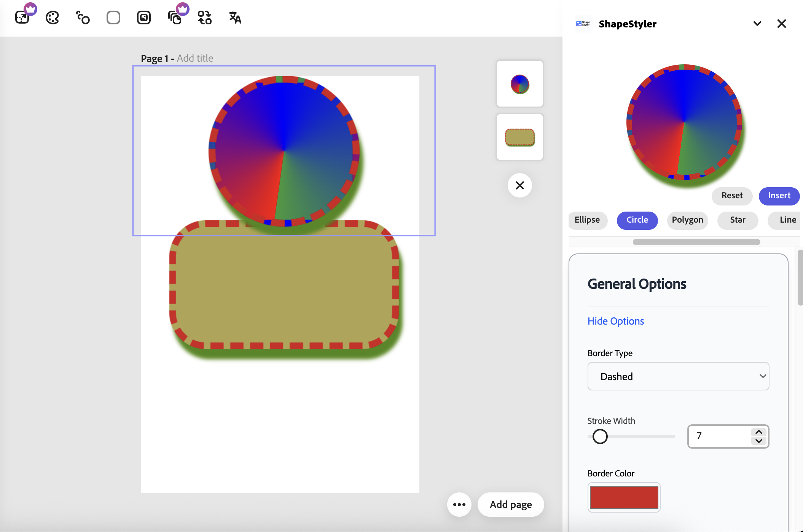Click the Reset button
Screen dimensions: 803x532
pos(732,196)
